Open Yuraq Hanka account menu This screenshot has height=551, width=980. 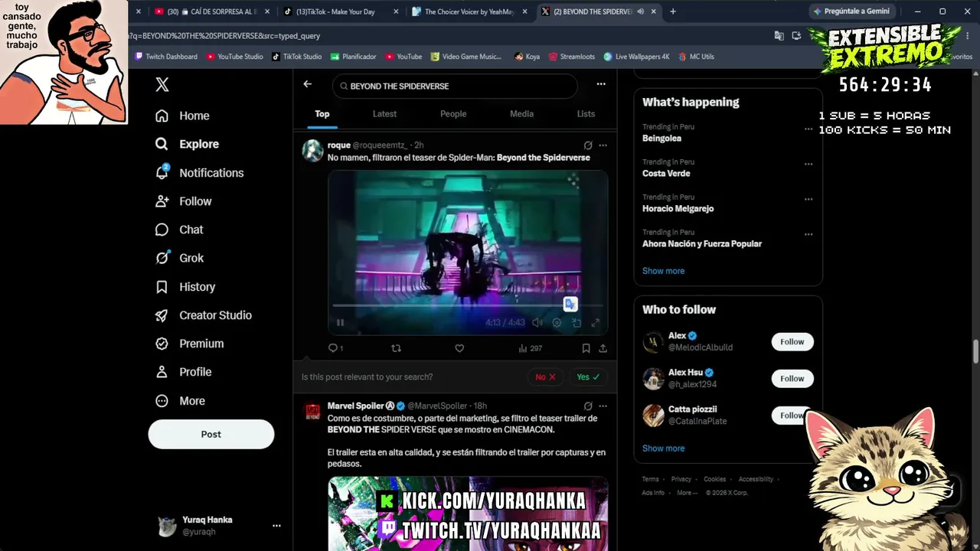click(x=220, y=526)
